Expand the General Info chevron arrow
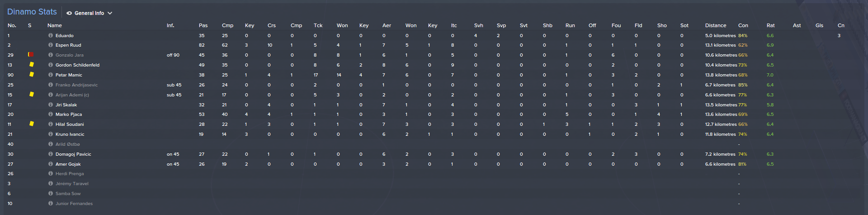The image size is (868, 215). pos(110,13)
